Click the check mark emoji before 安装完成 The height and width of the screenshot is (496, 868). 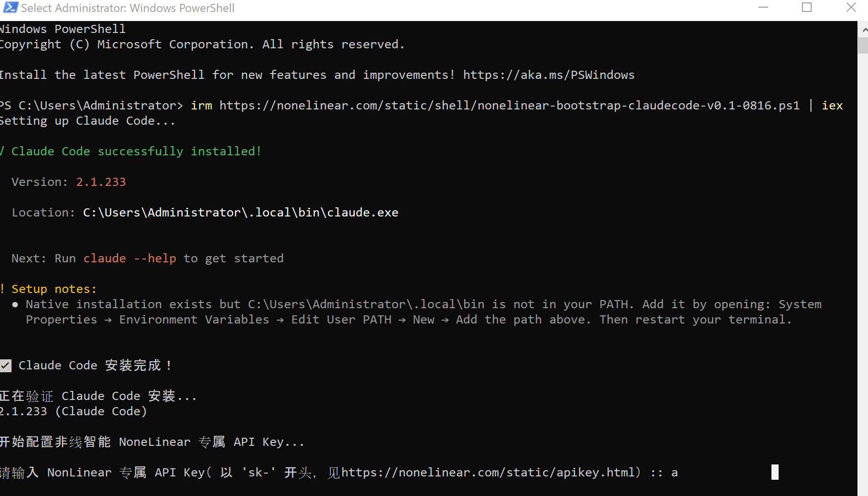click(5, 366)
